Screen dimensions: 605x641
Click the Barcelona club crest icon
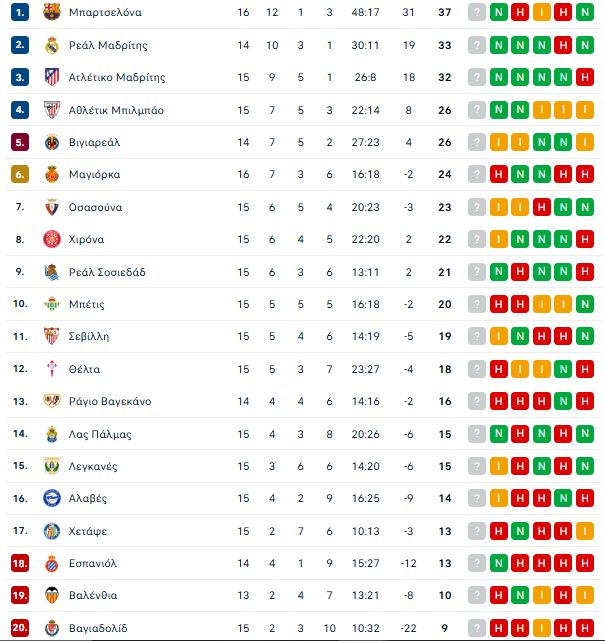point(52,12)
